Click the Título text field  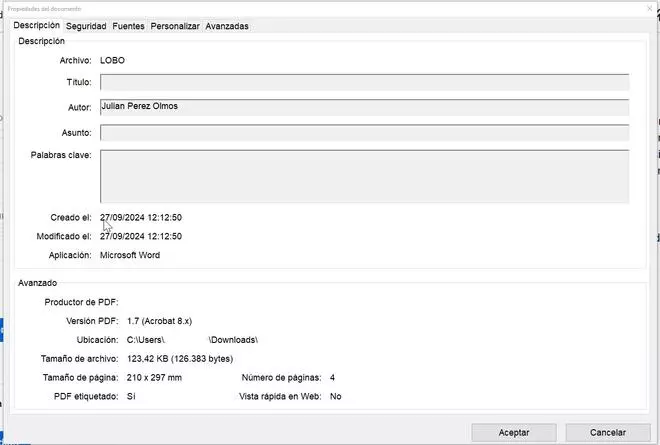(x=364, y=82)
